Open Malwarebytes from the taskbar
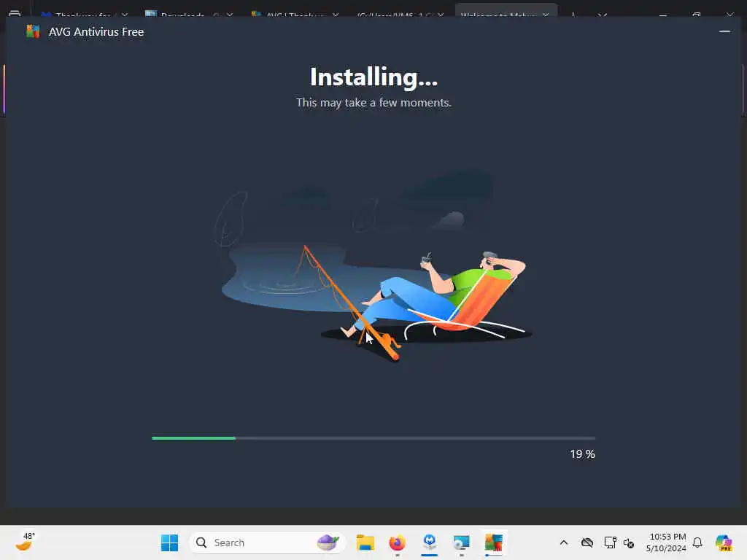Screen dimensions: 747x560 [429, 542]
